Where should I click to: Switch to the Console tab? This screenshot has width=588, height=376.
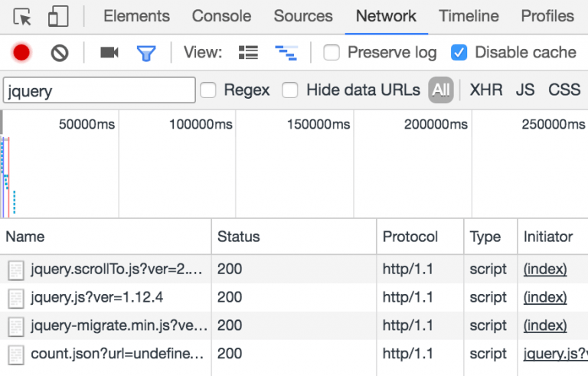click(x=221, y=16)
